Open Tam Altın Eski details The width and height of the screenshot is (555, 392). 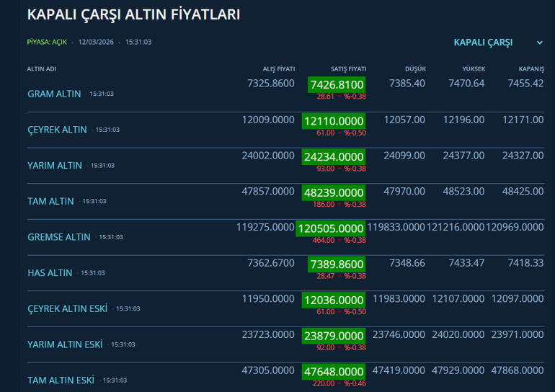pyautogui.click(x=61, y=380)
